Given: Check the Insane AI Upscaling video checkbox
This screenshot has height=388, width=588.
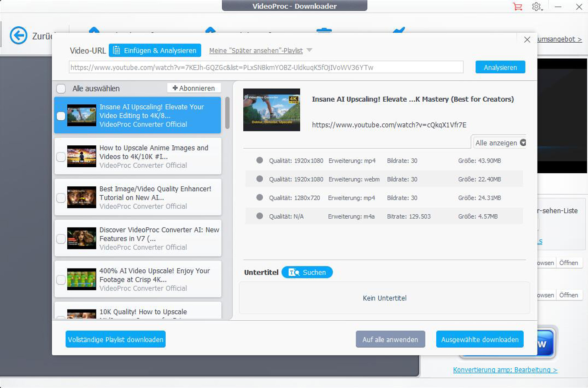Looking at the screenshot, I should pyautogui.click(x=61, y=116).
